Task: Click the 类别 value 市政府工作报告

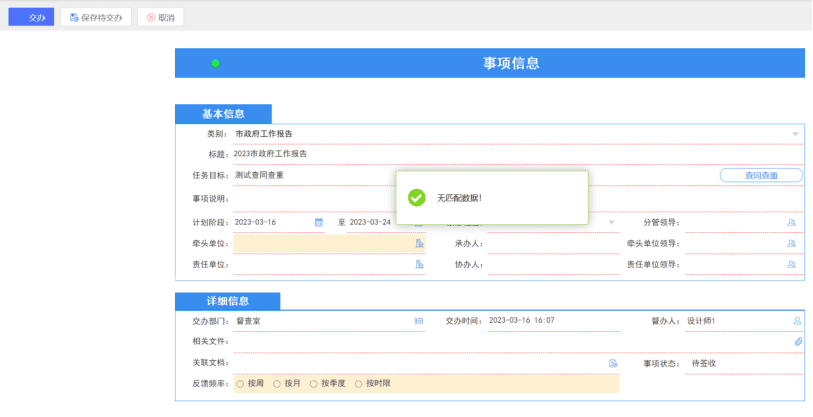Action: pyautogui.click(x=264, y=134)
